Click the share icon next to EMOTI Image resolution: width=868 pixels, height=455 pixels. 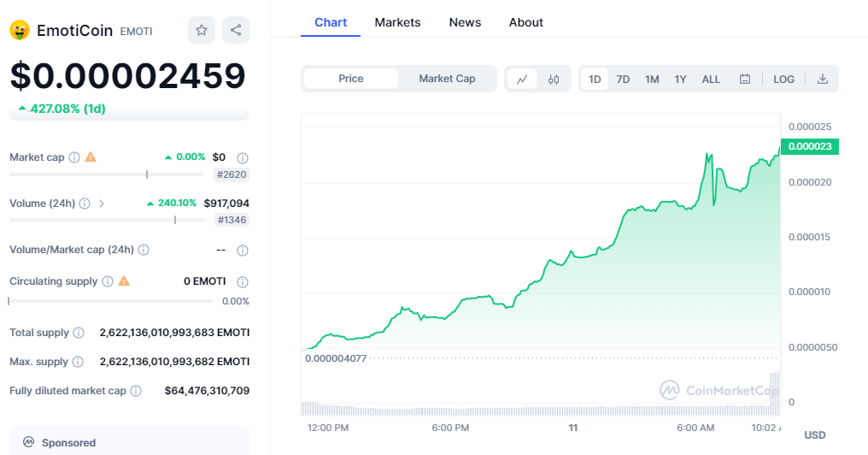click(236, 30)
